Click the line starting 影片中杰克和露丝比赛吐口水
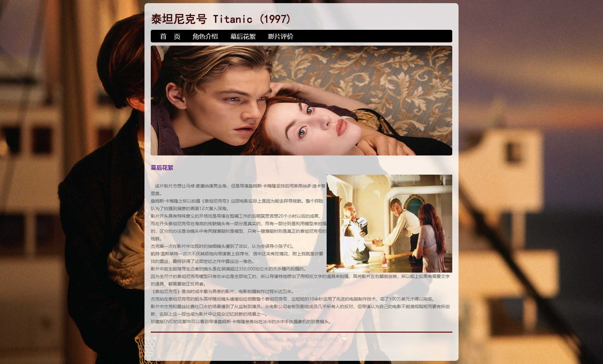 click(x=300, y=310)
